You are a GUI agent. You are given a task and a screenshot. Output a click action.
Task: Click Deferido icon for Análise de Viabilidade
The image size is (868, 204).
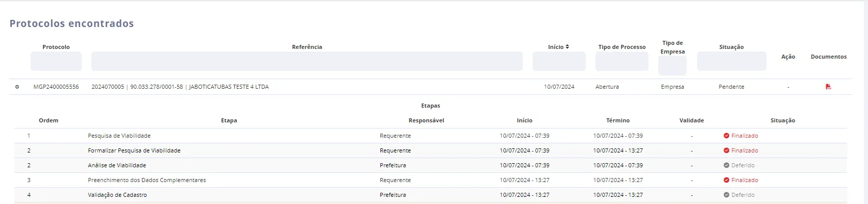pyautogui.click(x=726, y=165)
